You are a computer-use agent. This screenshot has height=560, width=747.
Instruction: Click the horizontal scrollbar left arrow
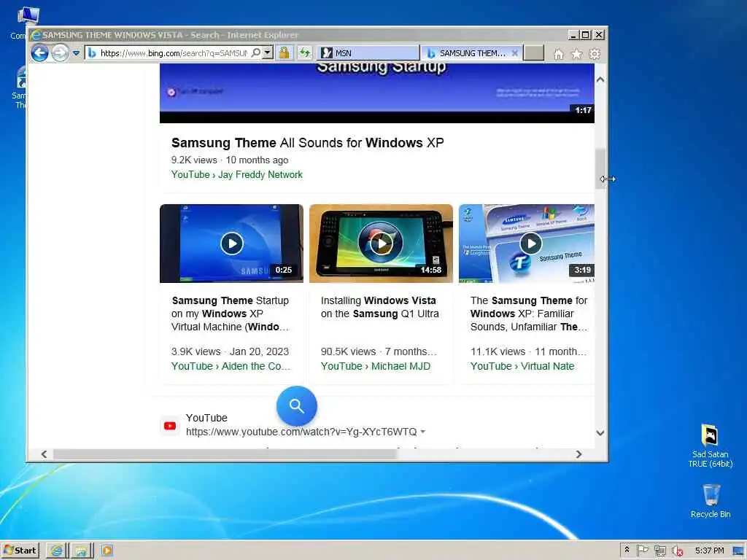click(x=44, y=454)
